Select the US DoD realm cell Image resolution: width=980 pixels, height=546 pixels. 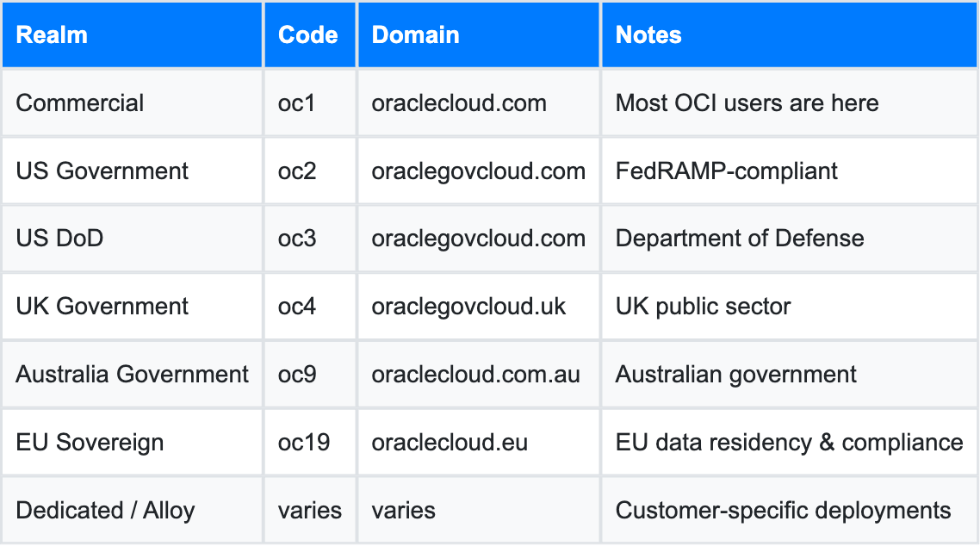(133, 239)
